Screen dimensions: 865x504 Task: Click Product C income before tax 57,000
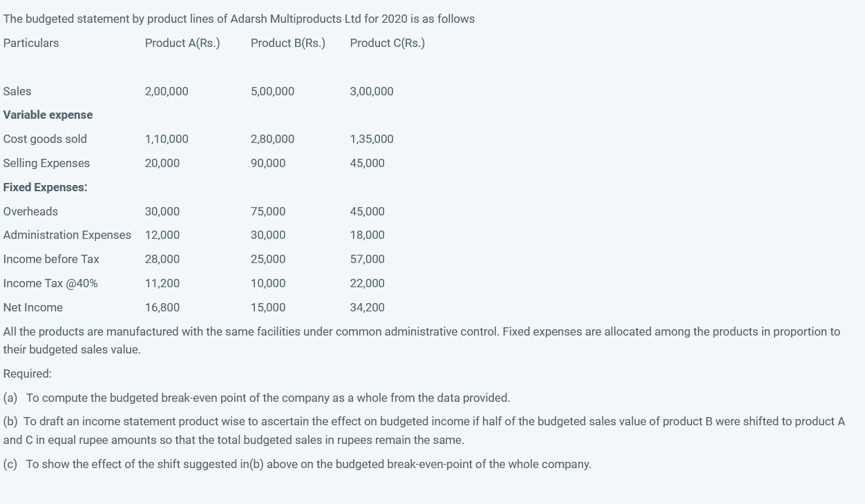coord(367,259)
